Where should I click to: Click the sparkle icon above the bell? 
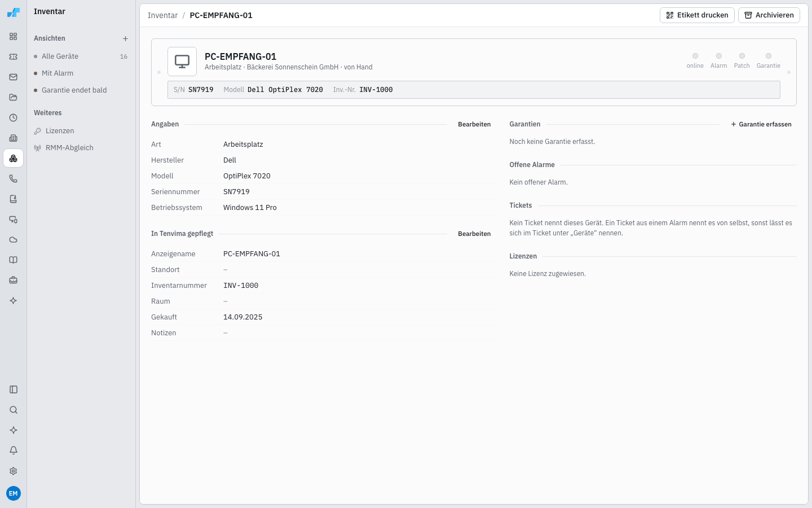click(14, 430)
